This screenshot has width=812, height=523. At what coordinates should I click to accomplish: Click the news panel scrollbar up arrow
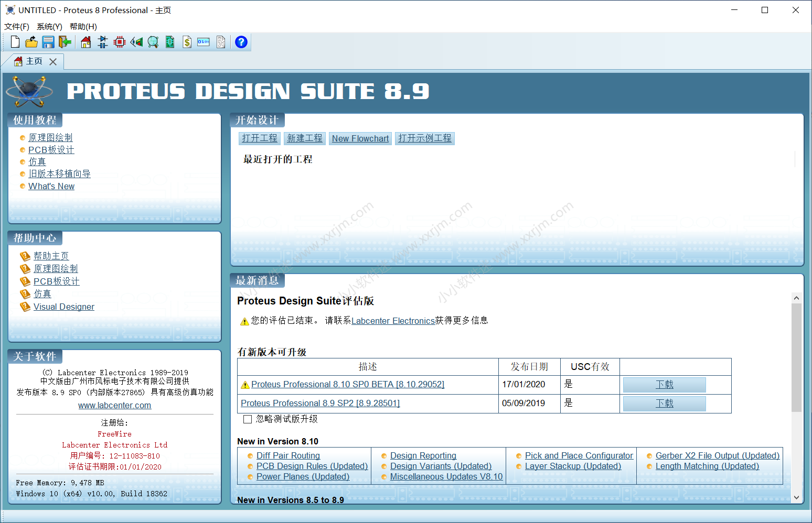(796, 298)
